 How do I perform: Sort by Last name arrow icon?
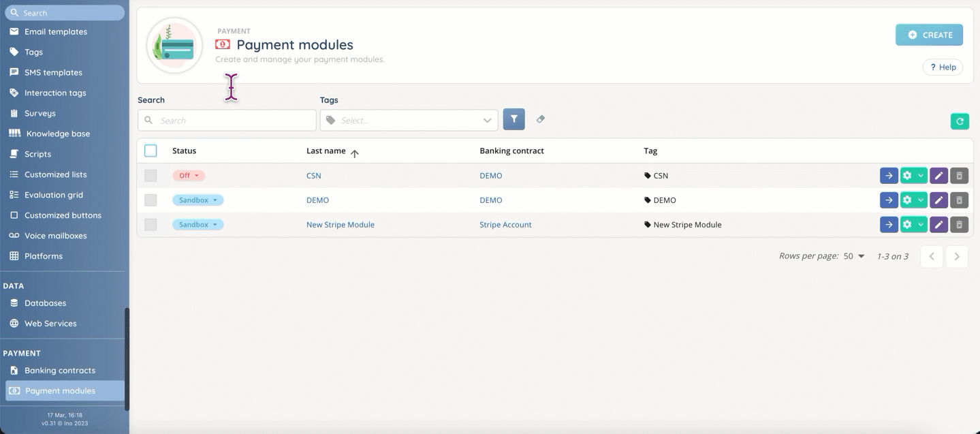coord(355,153)
